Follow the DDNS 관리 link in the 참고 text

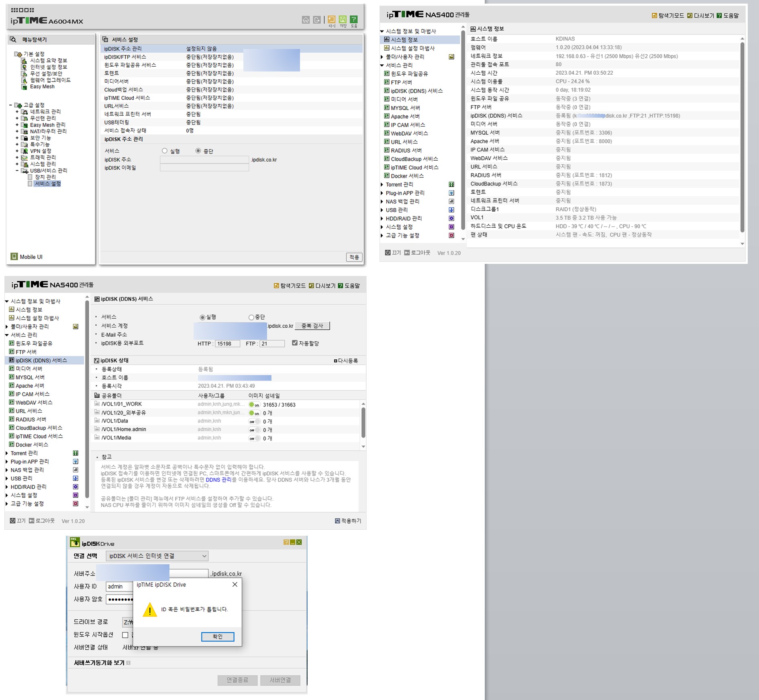point(218,480)
